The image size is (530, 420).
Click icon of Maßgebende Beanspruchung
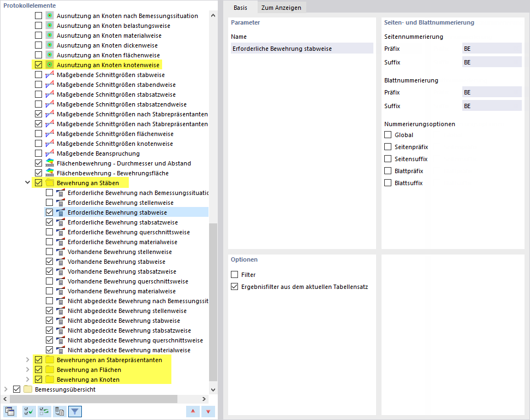coord(50,153)
